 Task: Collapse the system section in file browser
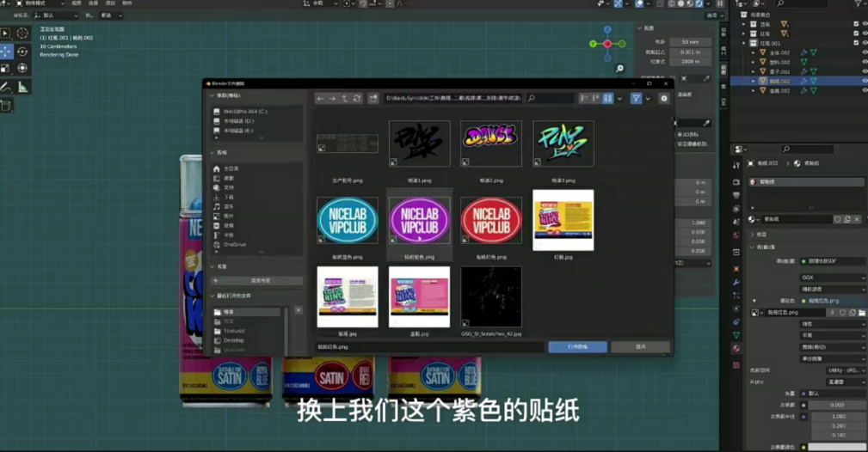click(212, 152)
